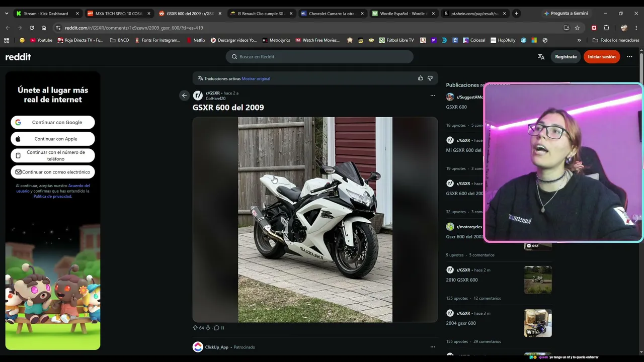Give thumbs up to the translation
Image resolution: width=644 pixels, height=362 pixels.
pyautogui.click(x=420, y=78)
